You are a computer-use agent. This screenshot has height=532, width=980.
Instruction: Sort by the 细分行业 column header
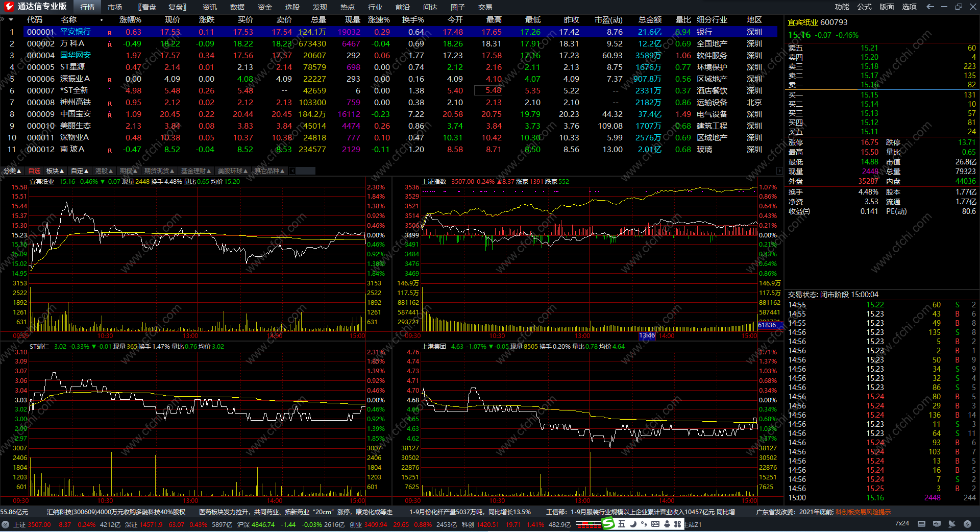712,19
